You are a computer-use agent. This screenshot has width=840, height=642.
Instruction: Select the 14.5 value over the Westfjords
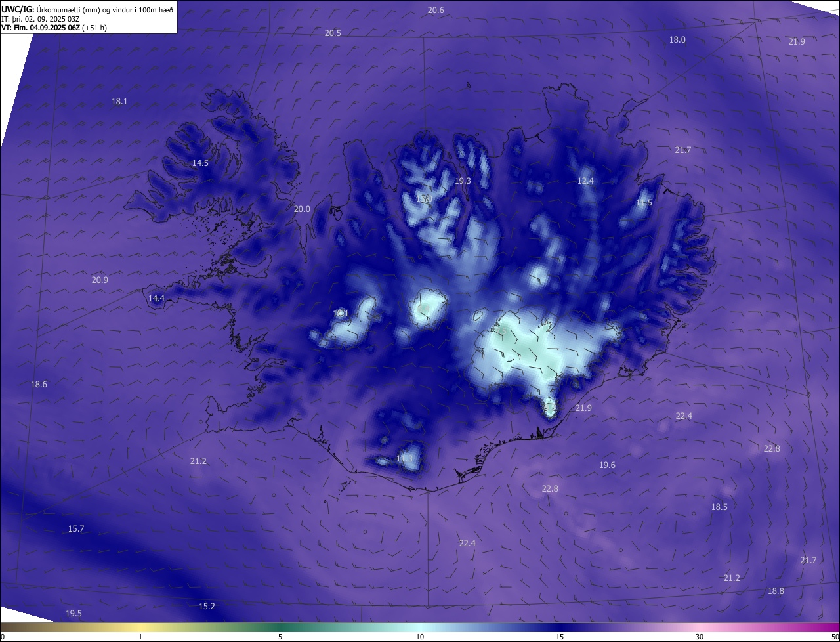(200, 163)
